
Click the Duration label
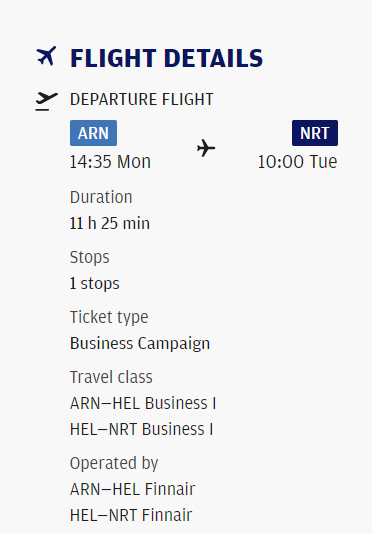[101, 197]
